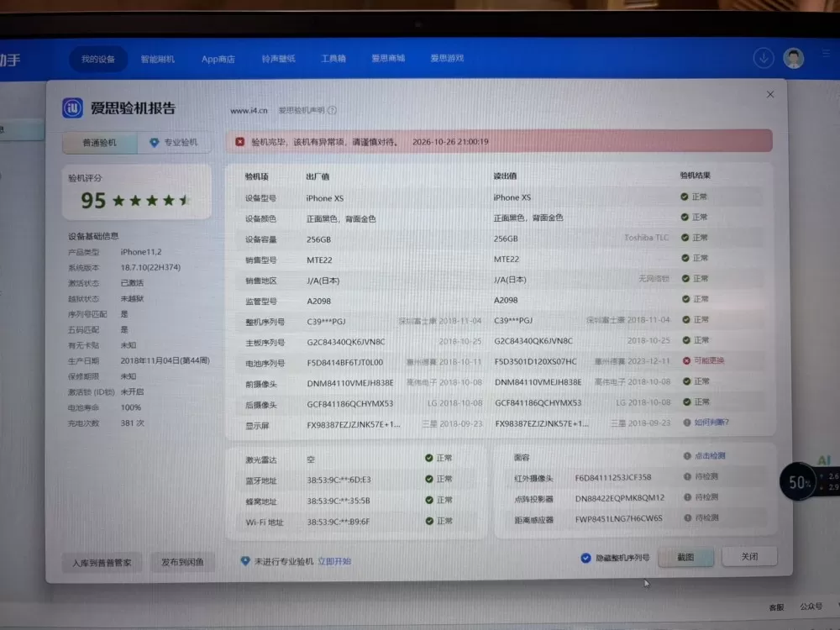The height and width of the screenshot is (630, 840).
Task: Click green check icon for 激光雷达 row
Action: coord(428,458)
